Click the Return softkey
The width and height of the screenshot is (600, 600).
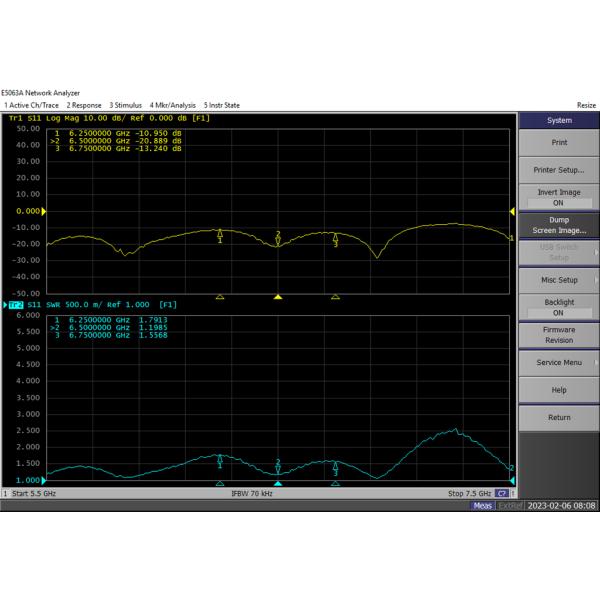point(558,417)
